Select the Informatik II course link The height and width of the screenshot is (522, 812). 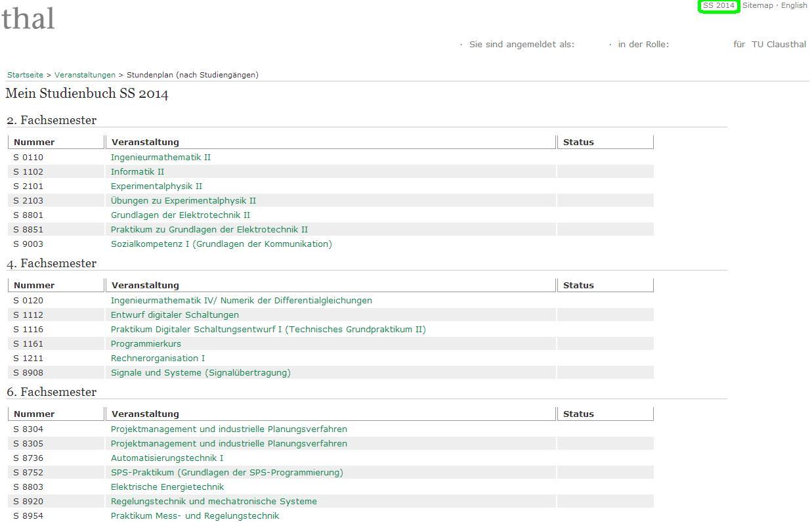click(137, 172)
